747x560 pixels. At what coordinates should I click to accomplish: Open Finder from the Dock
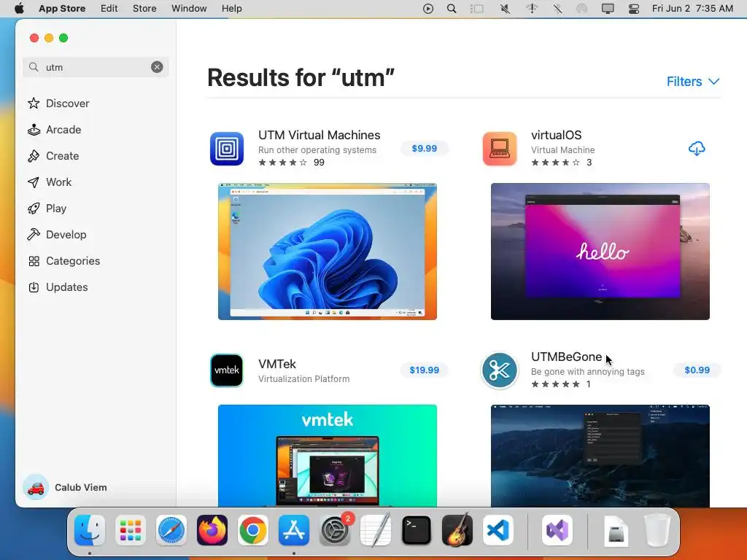(x=90, y=530)
